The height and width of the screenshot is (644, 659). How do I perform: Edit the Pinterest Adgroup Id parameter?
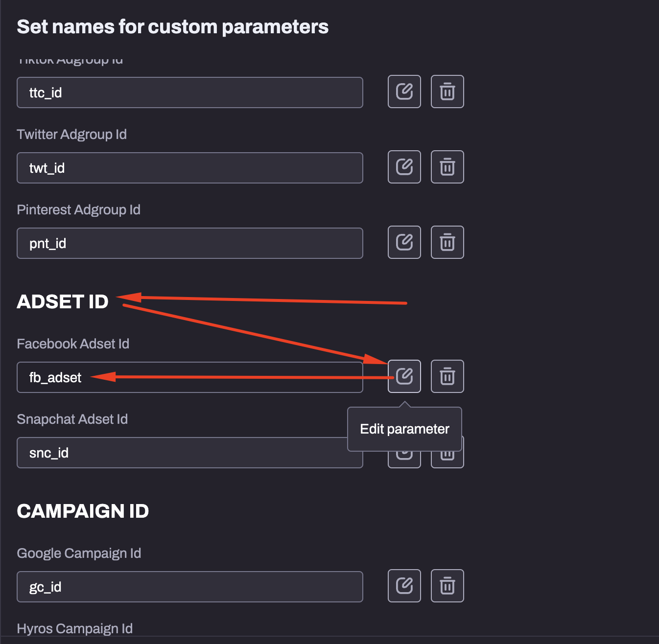tap(404, 242)
